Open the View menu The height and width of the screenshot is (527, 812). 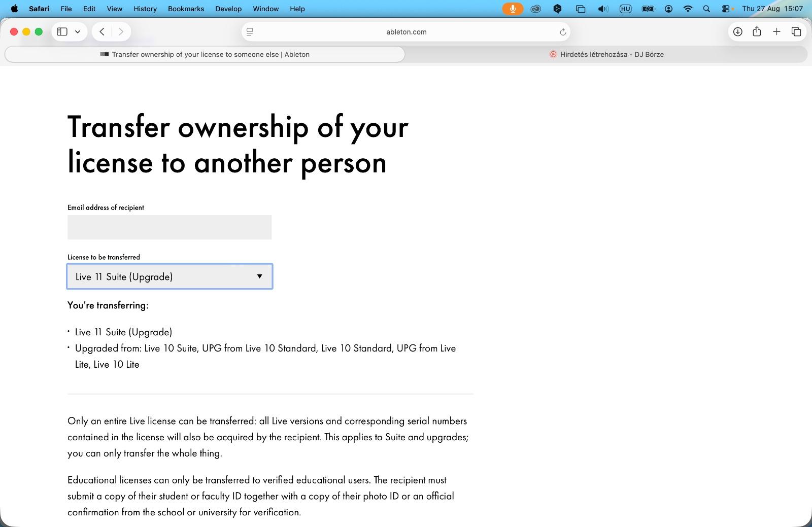point(115,9)
